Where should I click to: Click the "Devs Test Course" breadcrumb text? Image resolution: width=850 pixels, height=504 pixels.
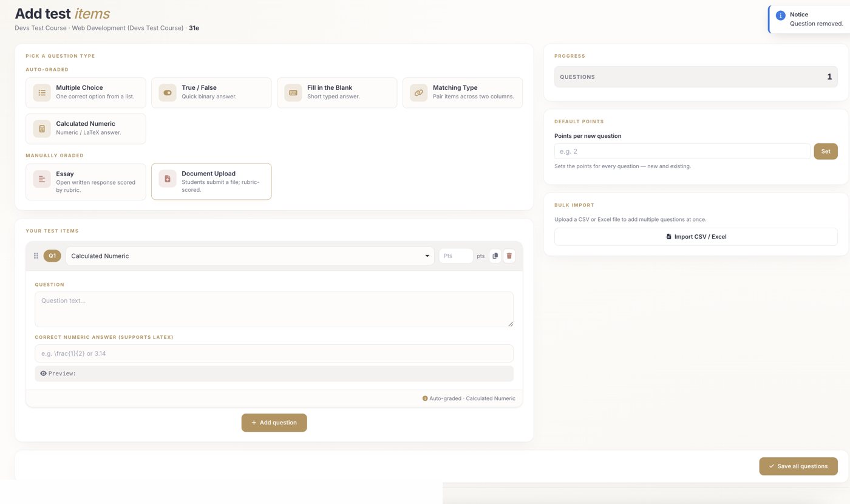(41, 28)
